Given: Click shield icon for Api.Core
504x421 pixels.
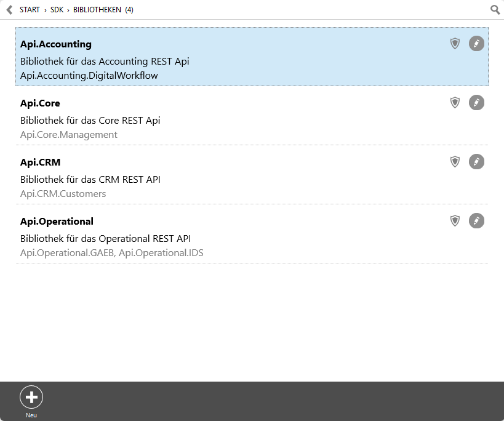Looking at the screenshot, I should tap(455, 103).
